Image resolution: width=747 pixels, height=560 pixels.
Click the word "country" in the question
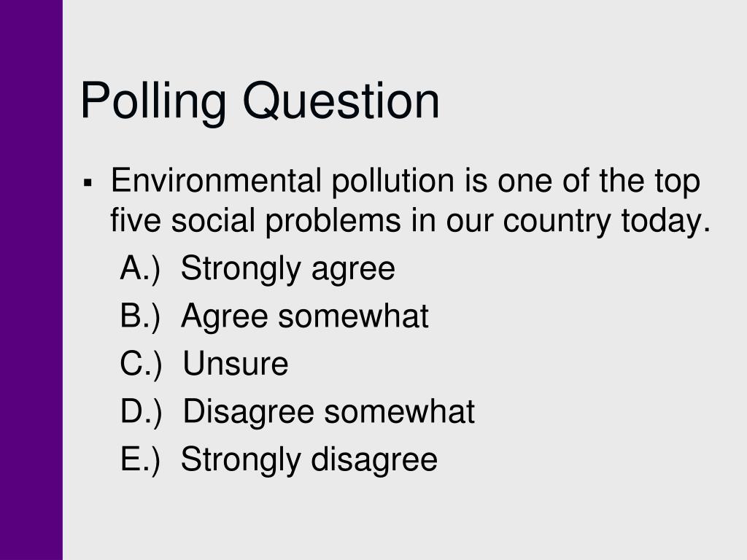coord(557,222)
